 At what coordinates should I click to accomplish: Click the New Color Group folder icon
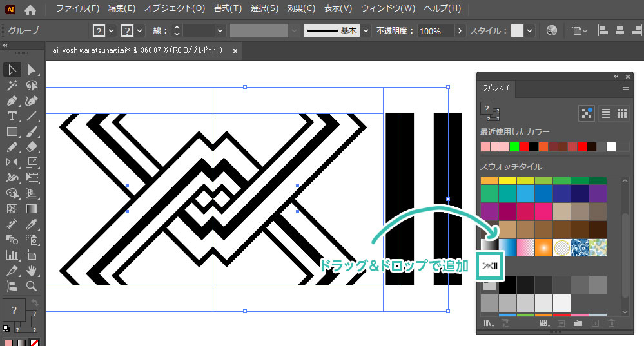(x=578, y=323)
